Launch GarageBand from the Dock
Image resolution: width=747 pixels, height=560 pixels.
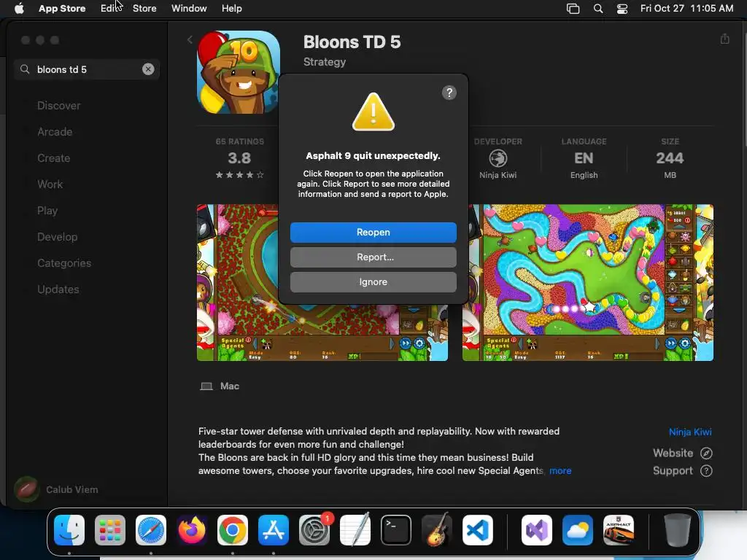437,530
